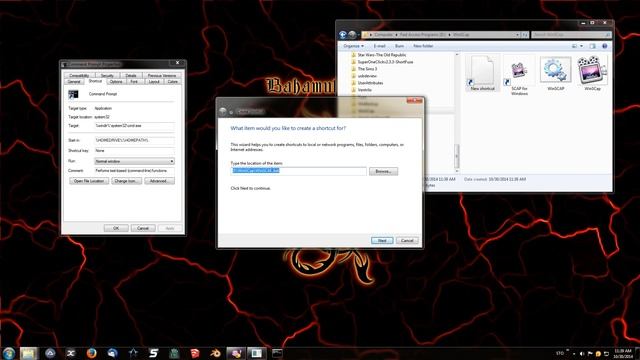Screen dimensions: 640x360
Task: Click Browse in Create Shortcut wizard
Action: (x=383, y=171)
